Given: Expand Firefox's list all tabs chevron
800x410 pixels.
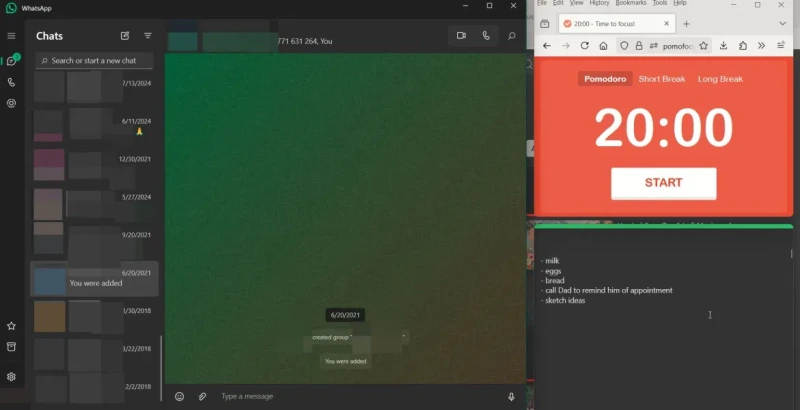Looking at the screenshot, I should coord(782,23).
